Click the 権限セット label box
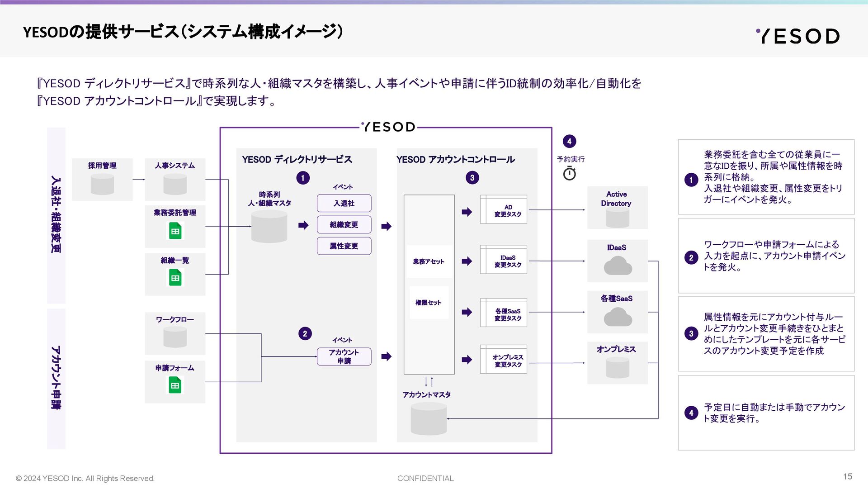868x489 pixels. pos(429,303)
